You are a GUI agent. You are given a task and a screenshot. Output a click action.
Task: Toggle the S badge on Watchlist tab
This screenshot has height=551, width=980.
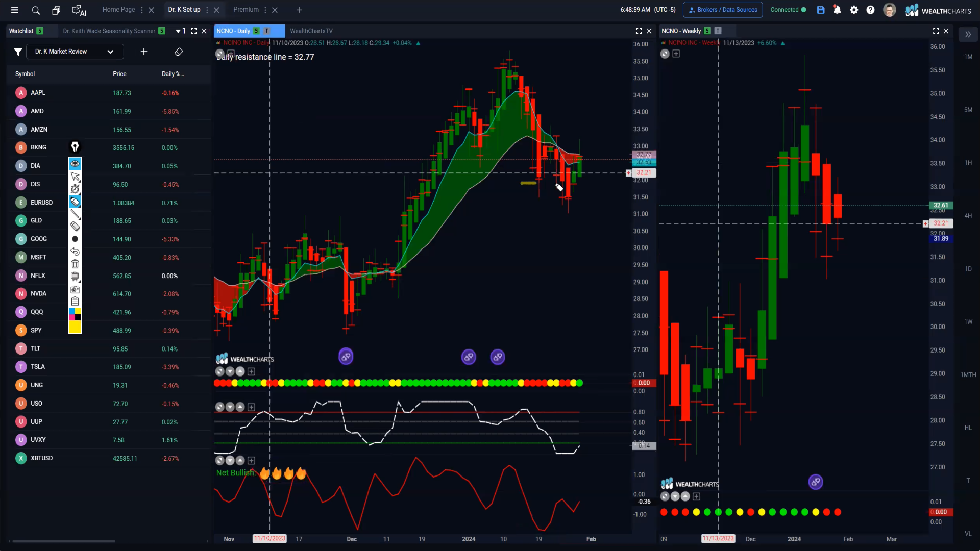coord(40,31)
